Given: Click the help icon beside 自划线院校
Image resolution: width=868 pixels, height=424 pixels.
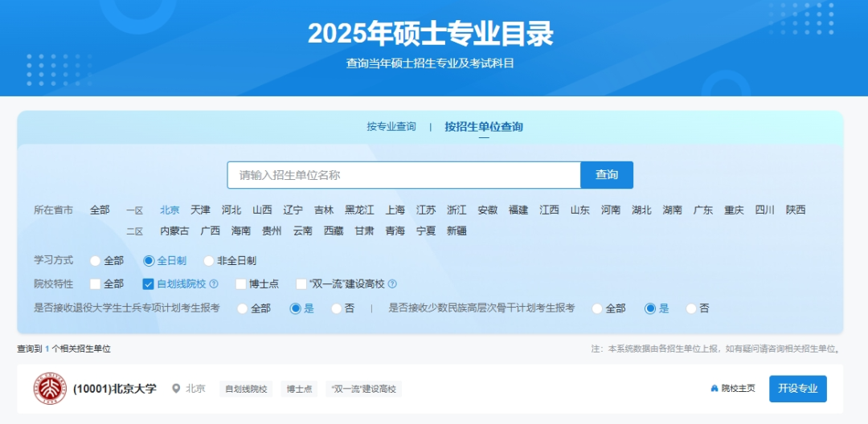Looking at the screenshot, I should coord(214,283).
